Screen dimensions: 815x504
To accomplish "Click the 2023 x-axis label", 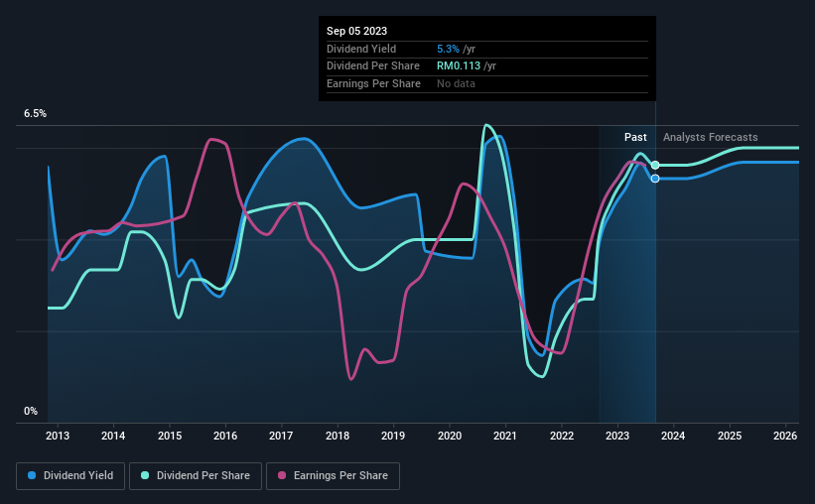I will [x=617, y=436].
